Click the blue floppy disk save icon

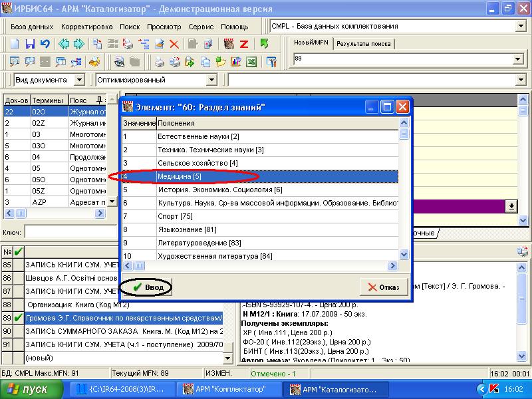[30, 44]
